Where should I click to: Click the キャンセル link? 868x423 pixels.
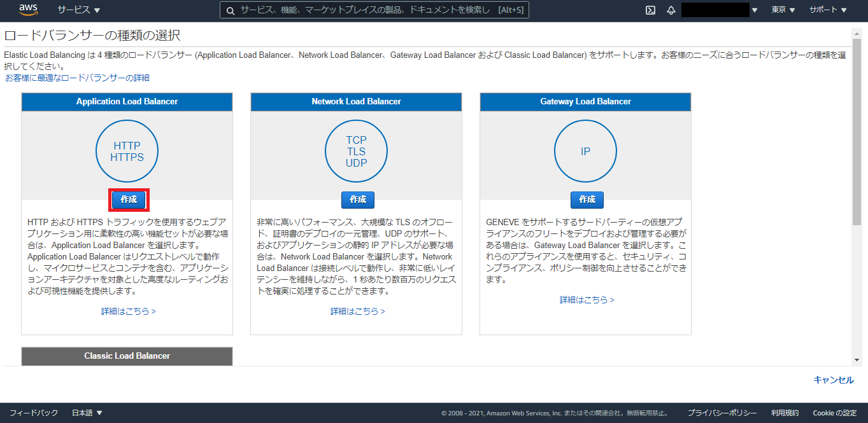834,380
